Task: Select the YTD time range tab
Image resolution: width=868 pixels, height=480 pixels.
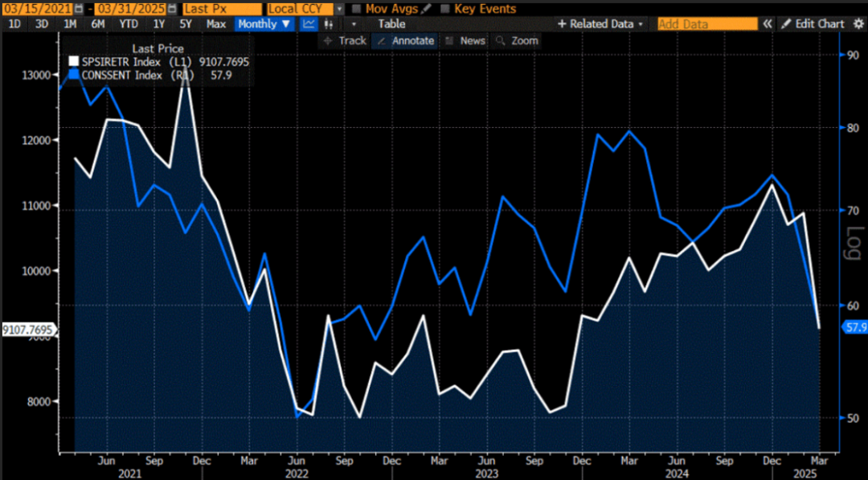Action: point(129,24)
